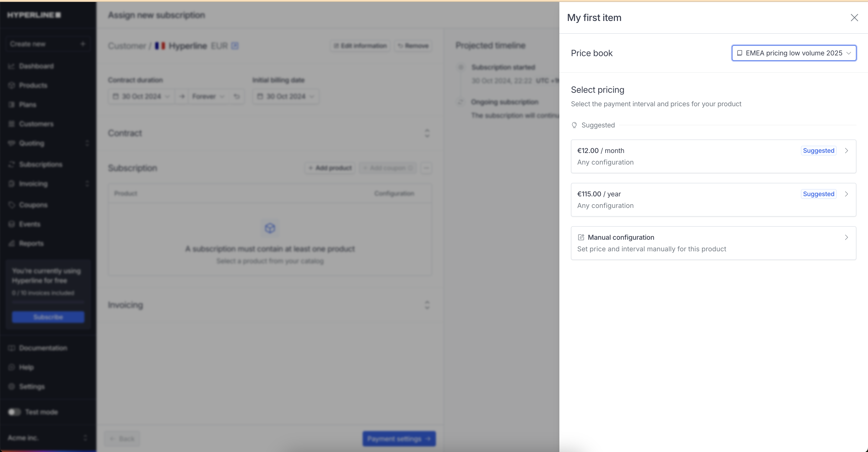Image resolution: width=868 pixels, height=452 pixels.
Task: Open Products in the sidebar
Action: point(33,85)
